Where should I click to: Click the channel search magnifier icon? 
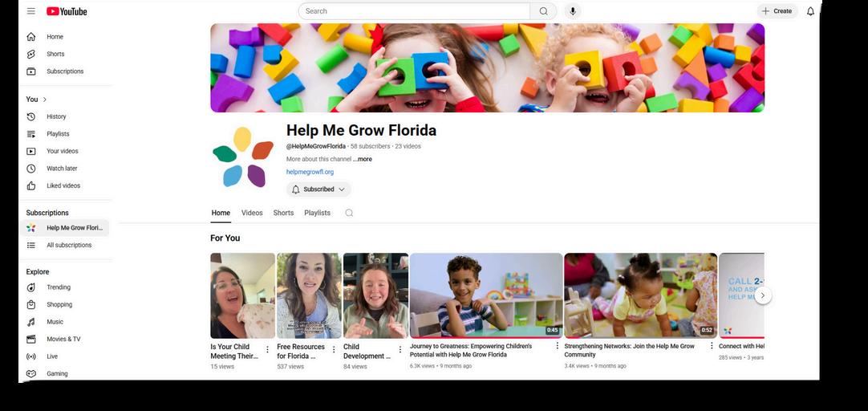pos(349,213)
